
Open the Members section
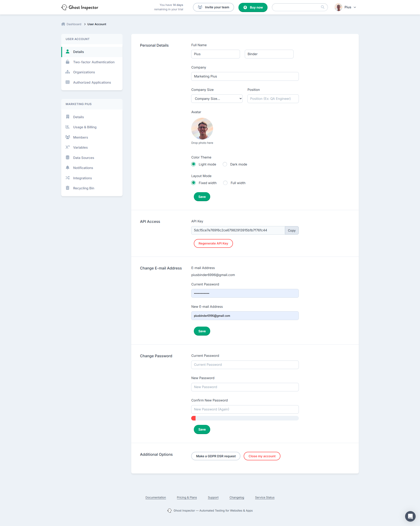(x=80, y=137)
